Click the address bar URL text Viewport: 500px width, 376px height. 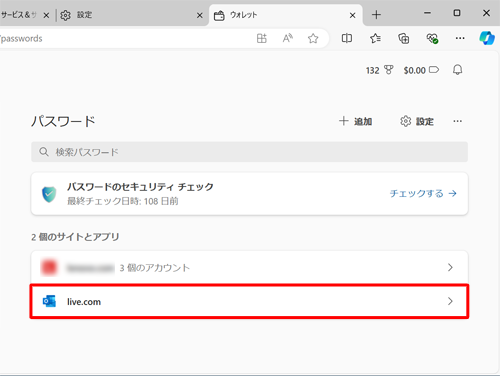[21, 39]
